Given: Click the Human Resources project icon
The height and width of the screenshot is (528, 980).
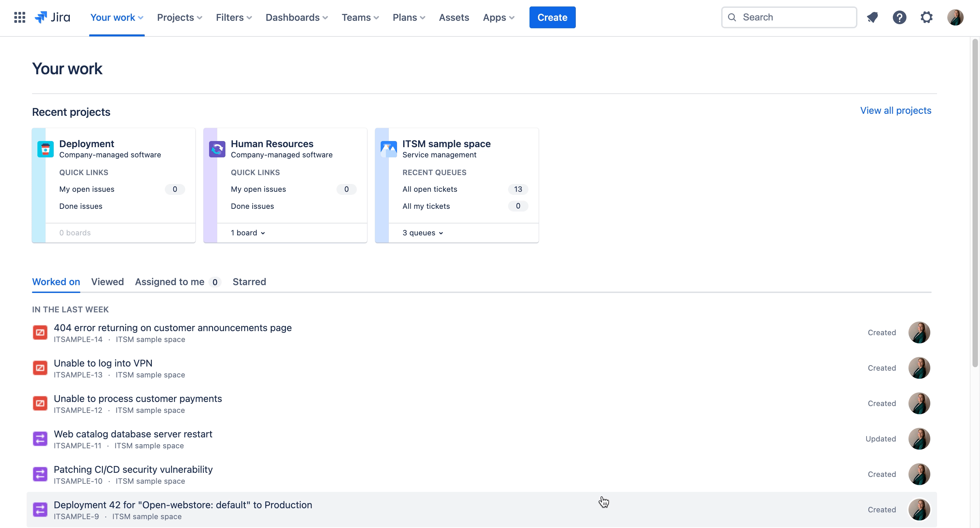Looking at the screenshot, I should coord(217,149).
